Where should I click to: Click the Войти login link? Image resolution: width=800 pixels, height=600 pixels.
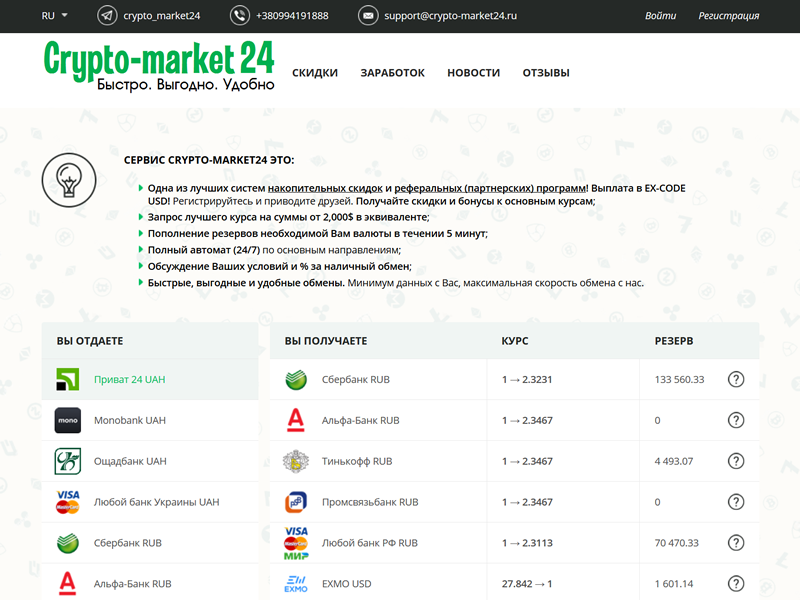[x=661, y=16]
